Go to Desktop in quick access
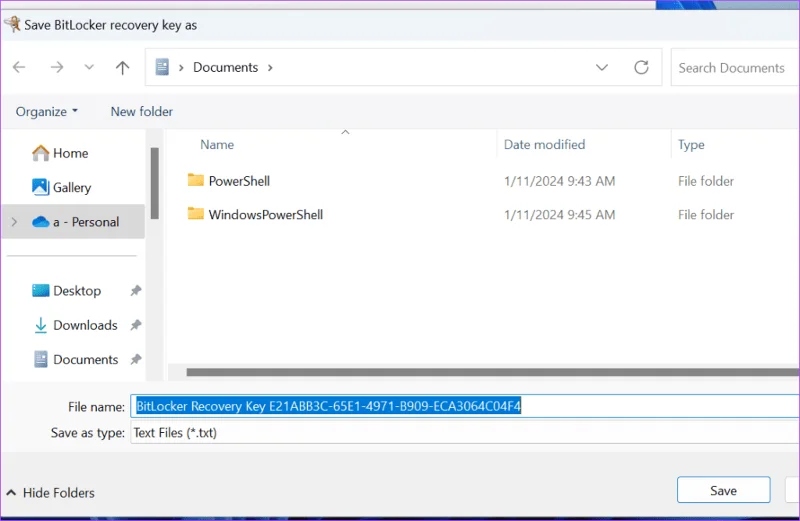 point(77,291)
